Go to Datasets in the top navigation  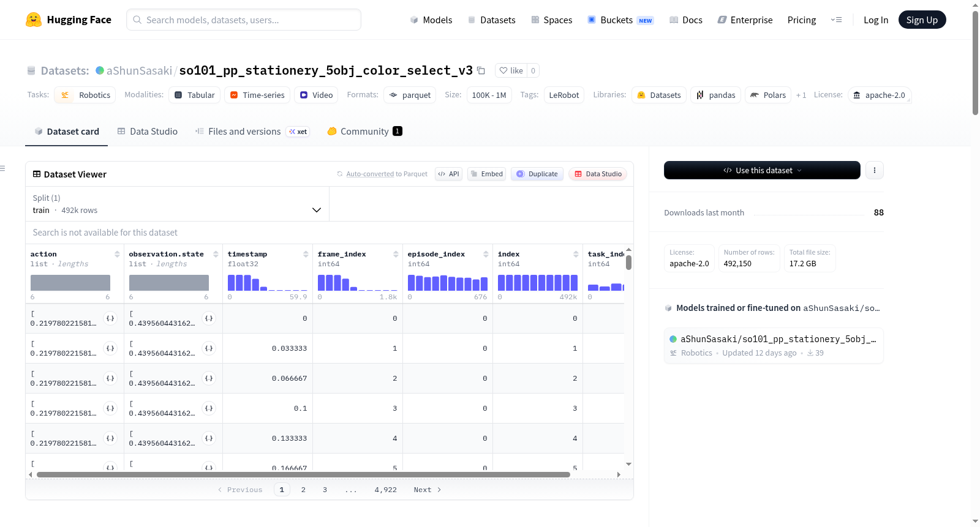pos(491,20)
